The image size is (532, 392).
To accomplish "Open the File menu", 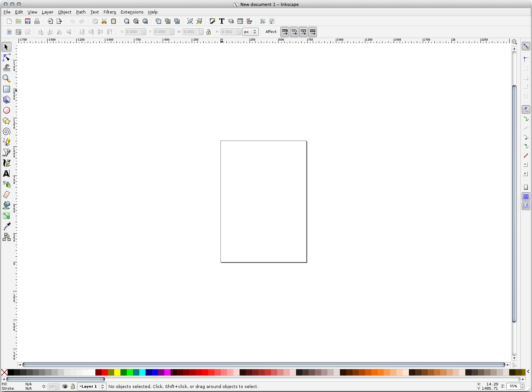I will [7, 12].
